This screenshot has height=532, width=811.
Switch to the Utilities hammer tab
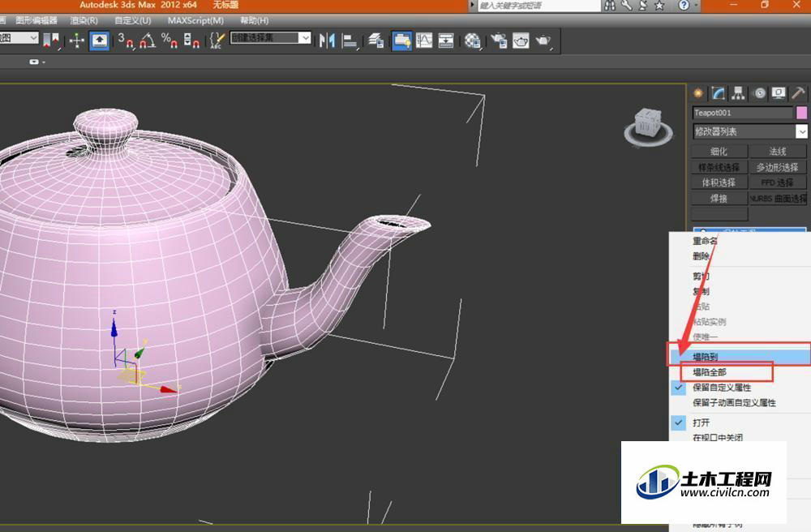[798, 93]
